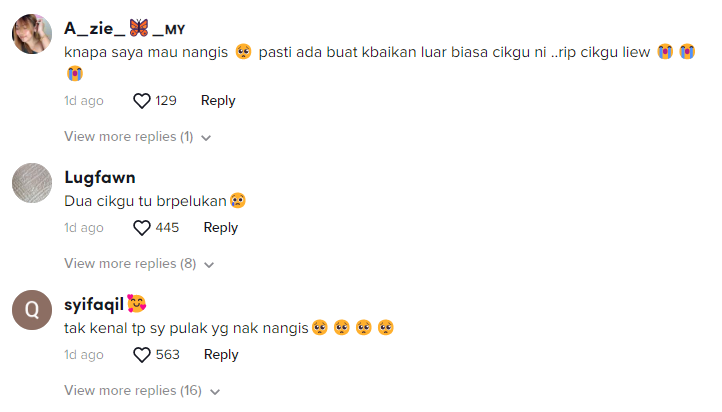
Task: Click the chevron beside replies (1)
Action: [x=206, y=138]
